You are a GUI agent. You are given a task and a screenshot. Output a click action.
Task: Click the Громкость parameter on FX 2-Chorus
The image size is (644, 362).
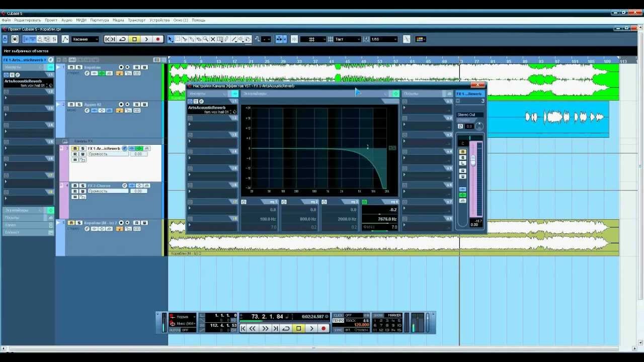[x=108, y=191]
